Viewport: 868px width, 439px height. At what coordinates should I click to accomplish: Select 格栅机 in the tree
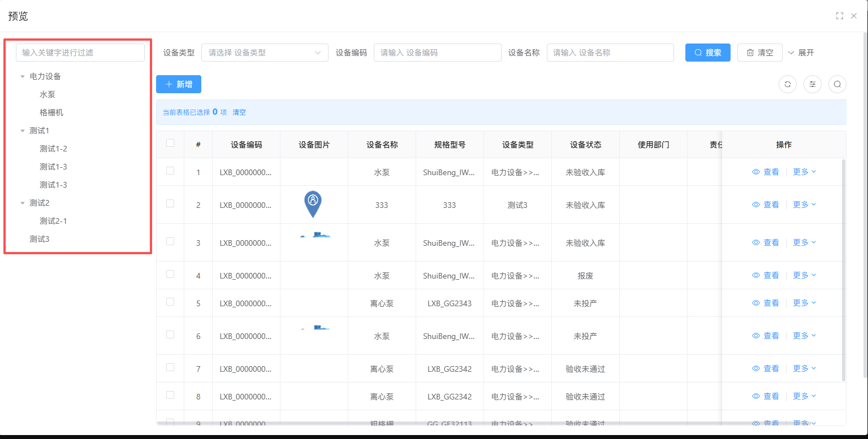point(51,112)
